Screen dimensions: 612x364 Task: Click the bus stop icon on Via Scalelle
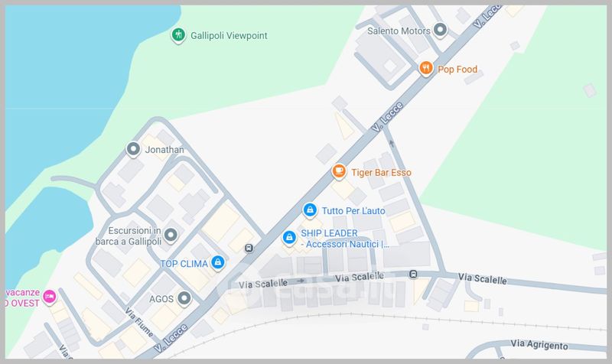413,275
